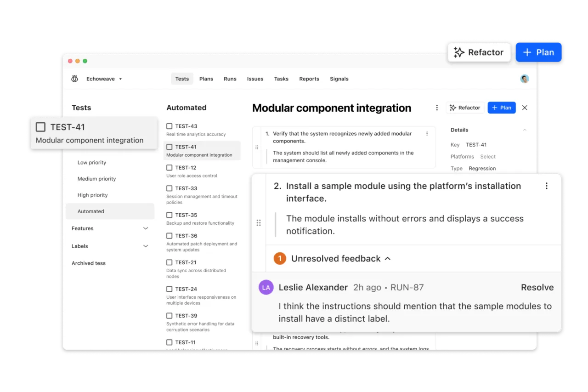Click Leslie Alexander's avatar in the feedback comment
This screenshot has height=392, width=588.
266,287
